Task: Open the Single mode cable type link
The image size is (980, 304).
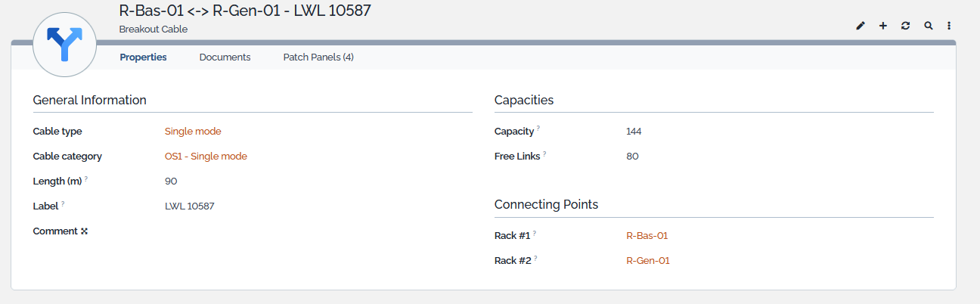Action: [193, 132]
